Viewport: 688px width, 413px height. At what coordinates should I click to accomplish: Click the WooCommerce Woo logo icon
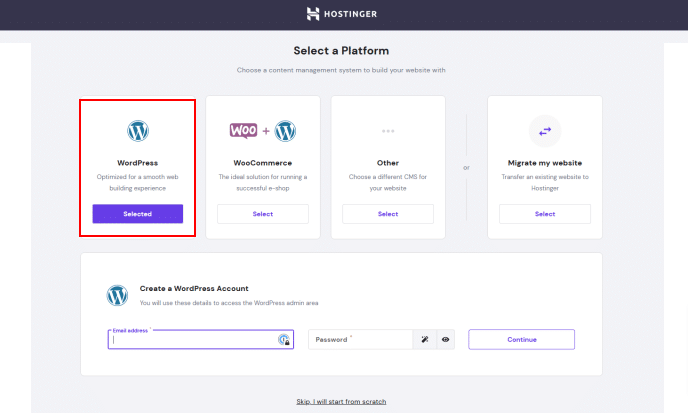point(244,131)
